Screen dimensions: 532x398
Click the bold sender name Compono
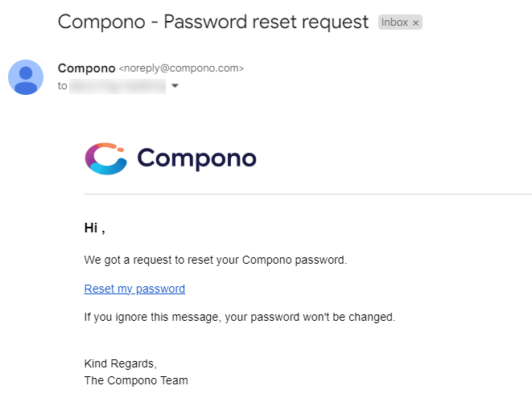point(86,68)
